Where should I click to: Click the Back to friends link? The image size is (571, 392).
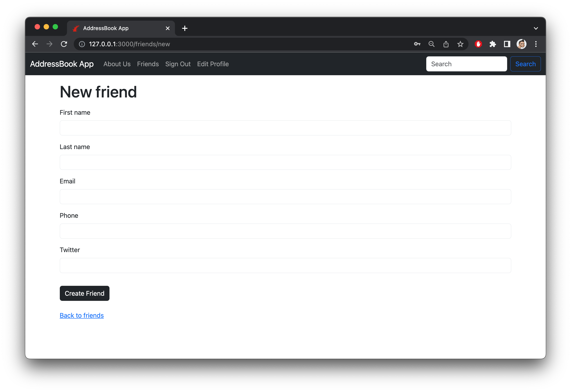click(x=82, y=315)
